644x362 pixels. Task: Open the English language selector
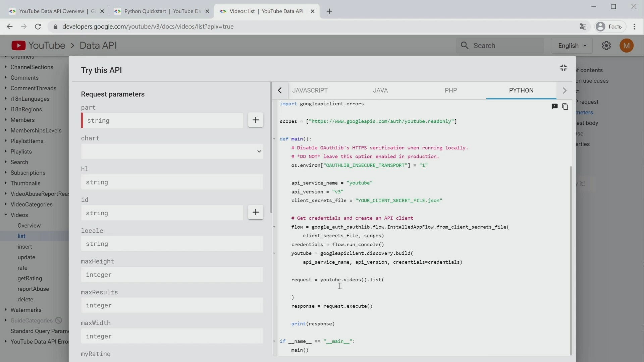(x=572, y=46)
